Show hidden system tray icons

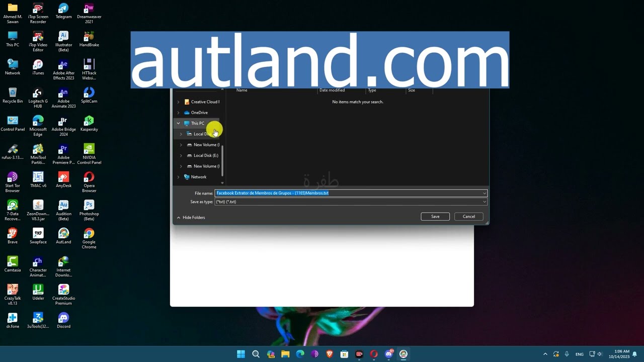545,354
